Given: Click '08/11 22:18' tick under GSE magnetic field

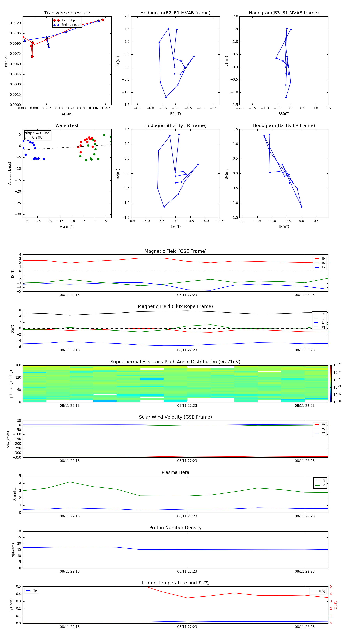Looking at the screenshot, I should (70, 295).
